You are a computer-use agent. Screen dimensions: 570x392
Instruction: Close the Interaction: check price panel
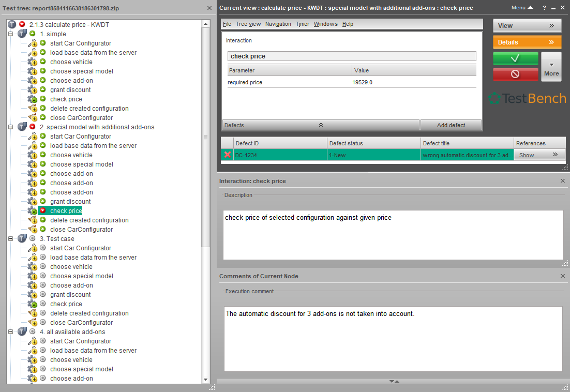tap(563, 181)
